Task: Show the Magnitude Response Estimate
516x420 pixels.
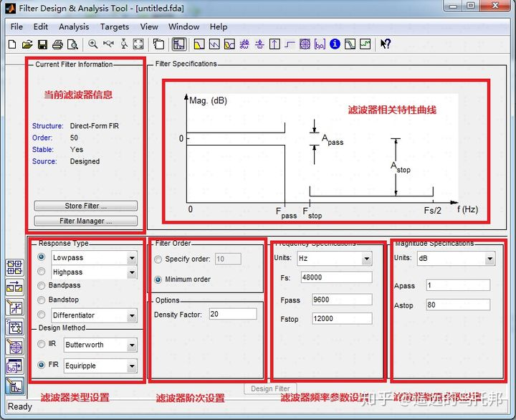Action: point(350,44)
